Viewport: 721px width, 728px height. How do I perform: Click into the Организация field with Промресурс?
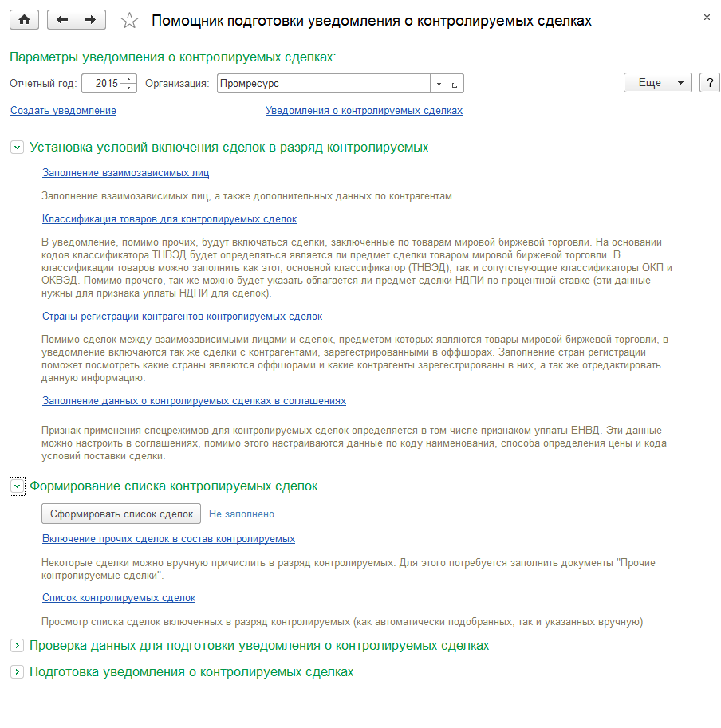[x=323, y=83]
